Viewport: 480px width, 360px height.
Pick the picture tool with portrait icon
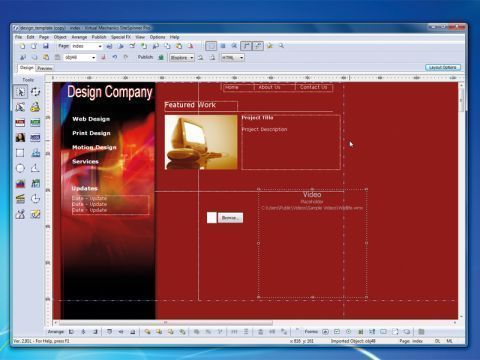pyautogui.click(x=20, y=138)
